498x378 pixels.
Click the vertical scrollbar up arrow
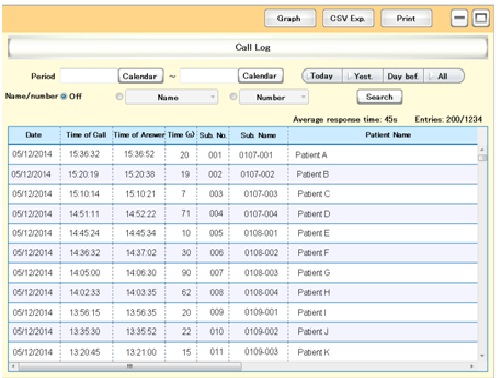pos(482,149)
